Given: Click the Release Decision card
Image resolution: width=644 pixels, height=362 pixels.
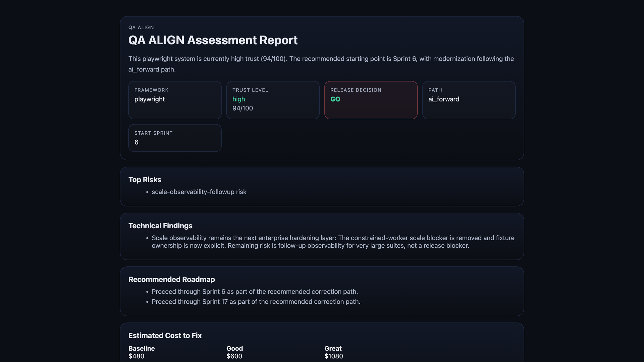Looking at the screenshot, I should coord(371,100).
